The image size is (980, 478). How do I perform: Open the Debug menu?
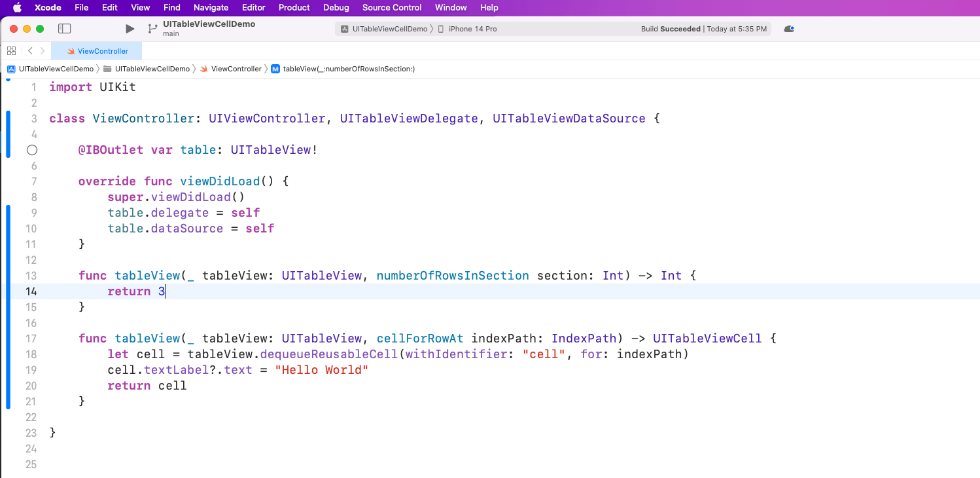tap(336, 7)
